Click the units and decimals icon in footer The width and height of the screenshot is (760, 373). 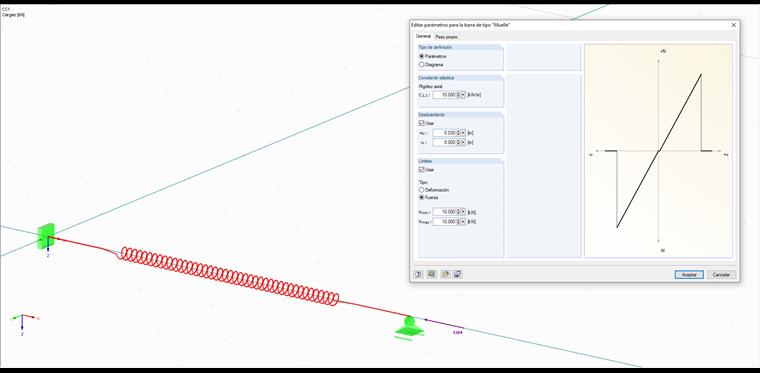coord(431,274)
